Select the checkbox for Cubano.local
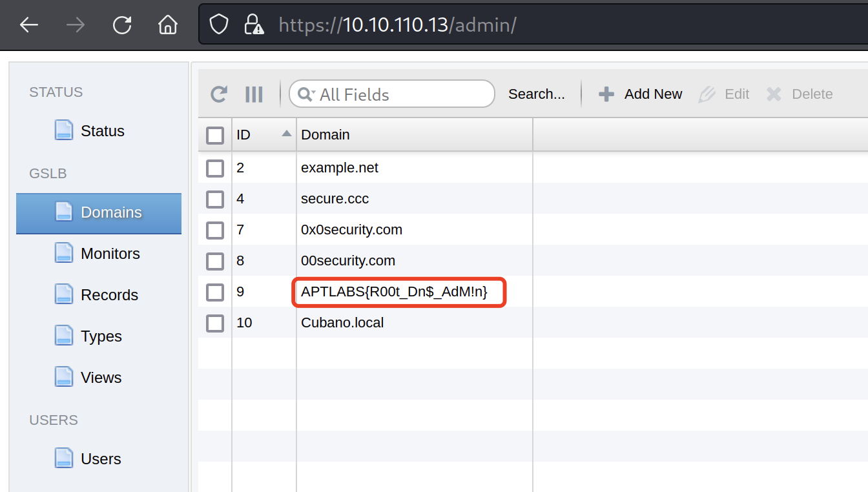 (215, 323)
